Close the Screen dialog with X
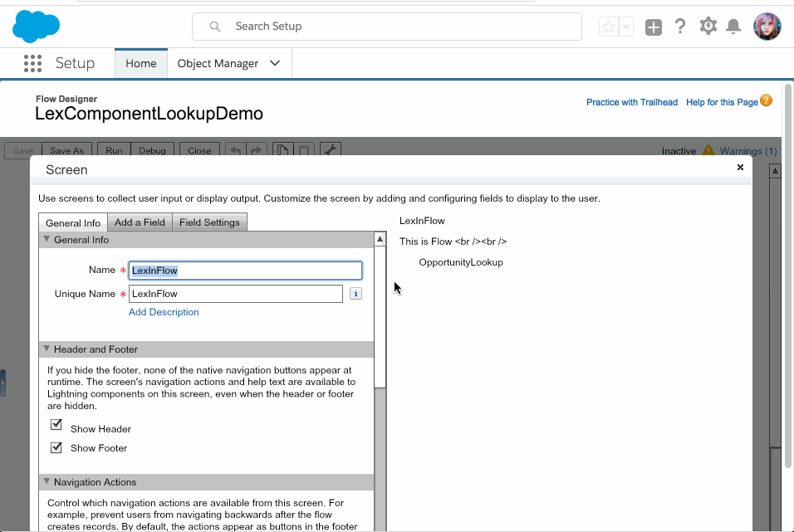This screenshot has width=794, height=532. coord(740,167)
